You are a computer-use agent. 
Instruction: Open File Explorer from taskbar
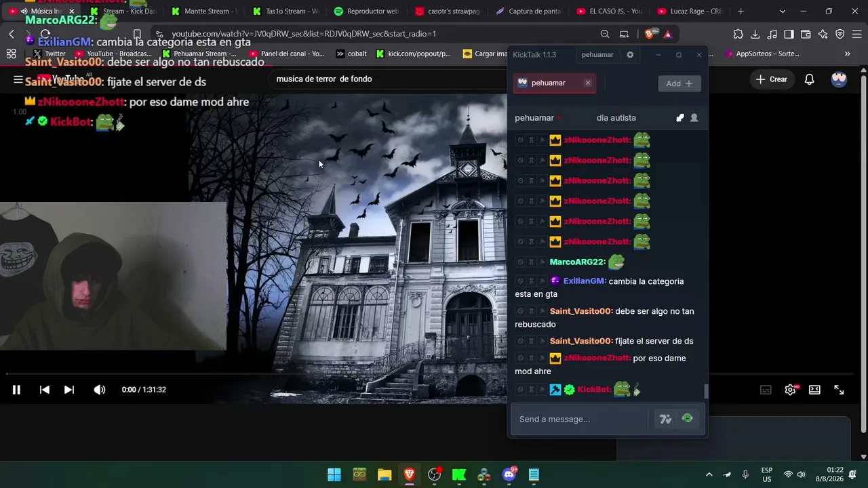(384, 474)
